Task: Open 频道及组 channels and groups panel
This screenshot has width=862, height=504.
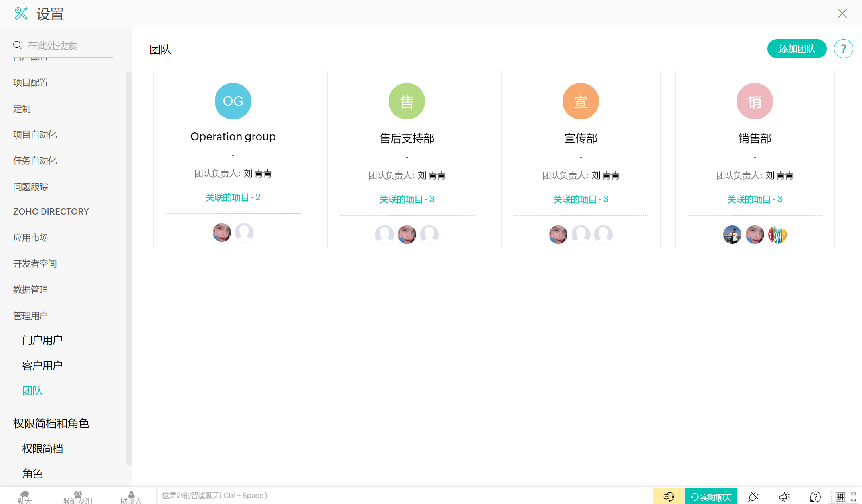Action: (79, 497)
